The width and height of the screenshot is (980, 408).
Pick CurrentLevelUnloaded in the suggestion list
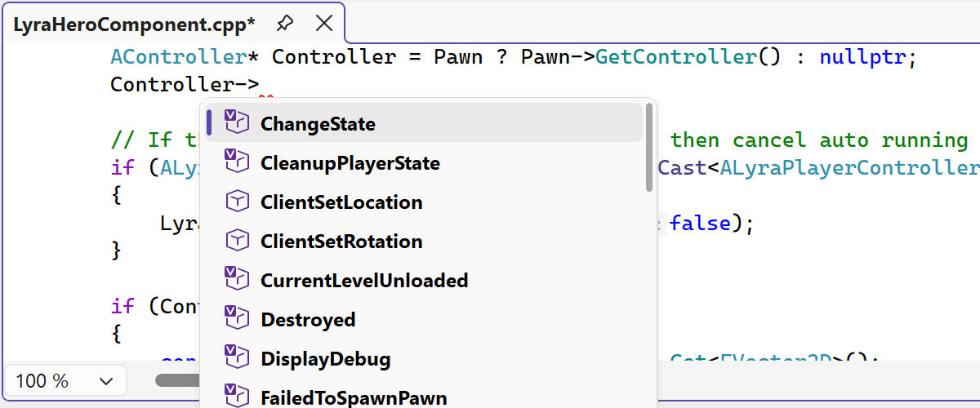point(364,281)
